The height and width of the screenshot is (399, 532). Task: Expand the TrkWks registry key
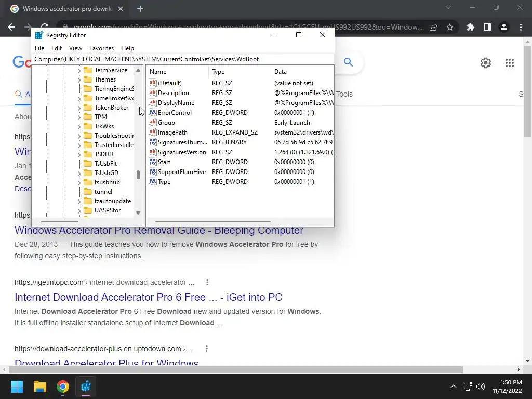click(x=79, y=127)
